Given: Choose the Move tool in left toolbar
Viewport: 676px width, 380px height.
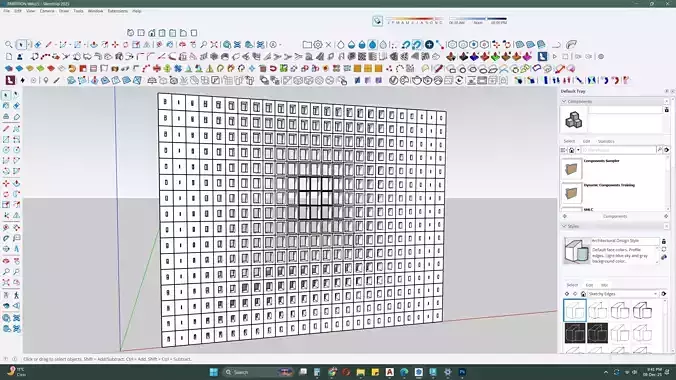Looking at the screenshot, I should [x=6, y=183].
